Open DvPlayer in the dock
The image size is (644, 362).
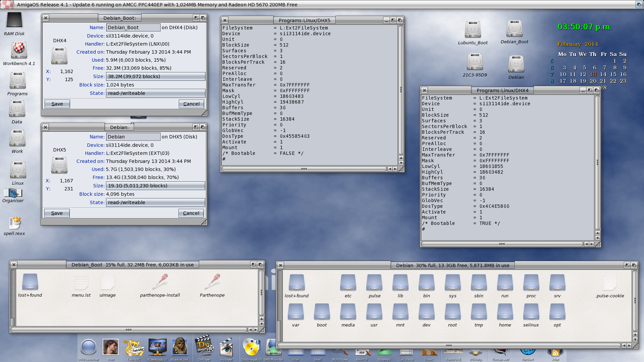pyautogui.click(x=204, y=347)
